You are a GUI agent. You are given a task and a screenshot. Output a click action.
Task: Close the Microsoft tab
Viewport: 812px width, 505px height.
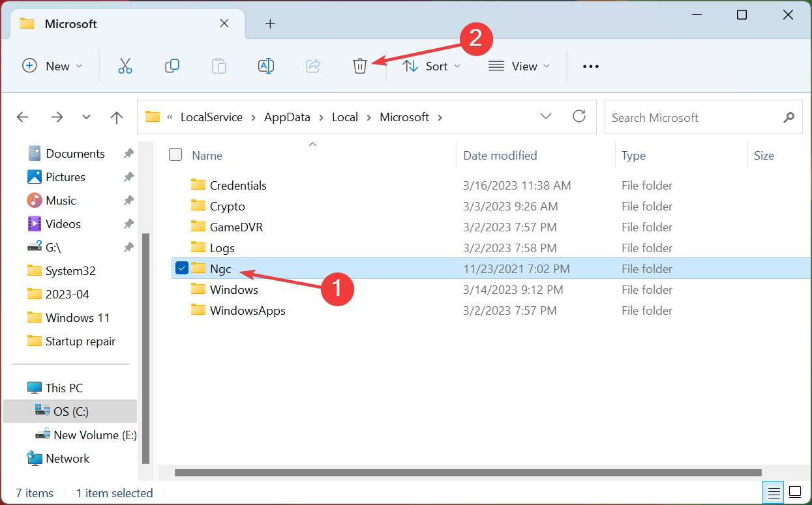click(224, 23)
